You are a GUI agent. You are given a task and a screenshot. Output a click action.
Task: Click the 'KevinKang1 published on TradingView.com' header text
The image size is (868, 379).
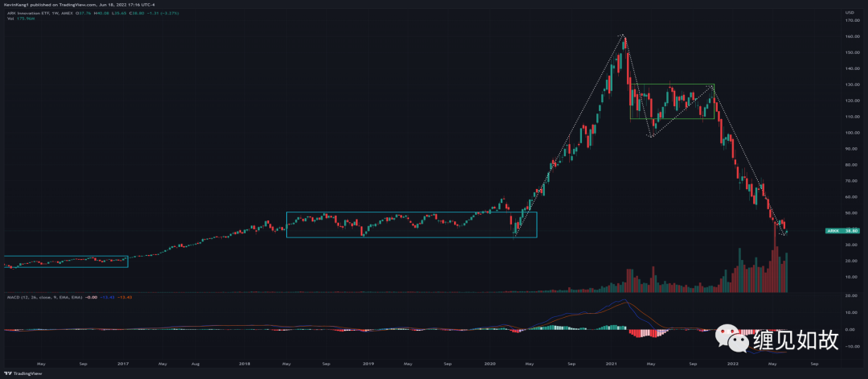pyautogui.click(x=49, y=5)
